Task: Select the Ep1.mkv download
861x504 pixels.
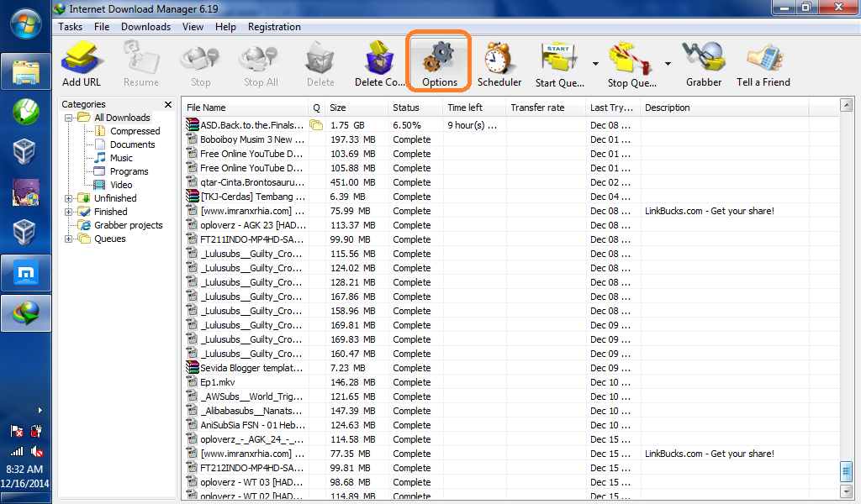Action: click(510, 382)
